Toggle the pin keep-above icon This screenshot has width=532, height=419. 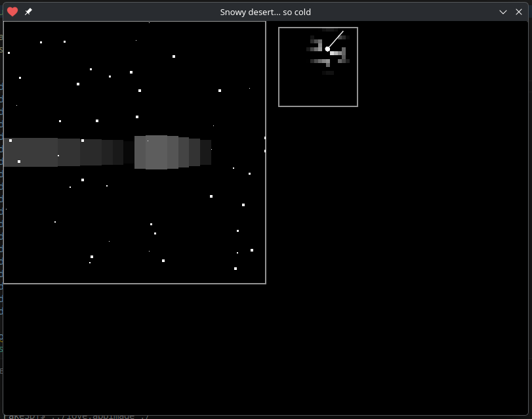point(28,12)
